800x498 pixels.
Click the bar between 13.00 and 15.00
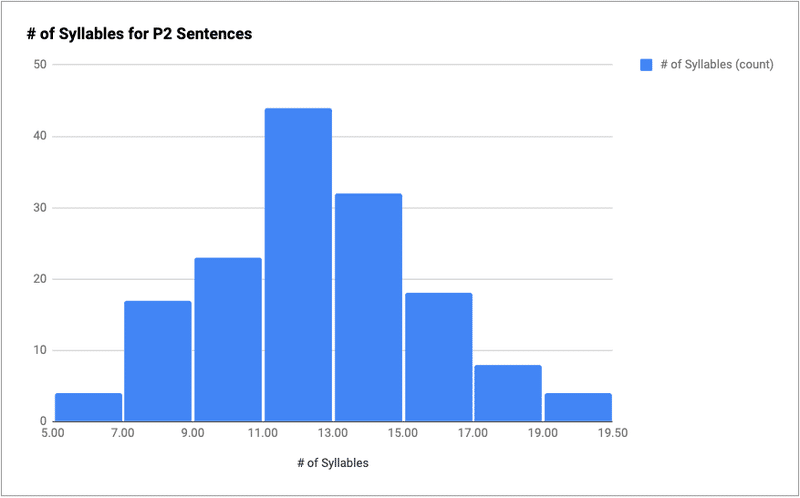[368, 307]
